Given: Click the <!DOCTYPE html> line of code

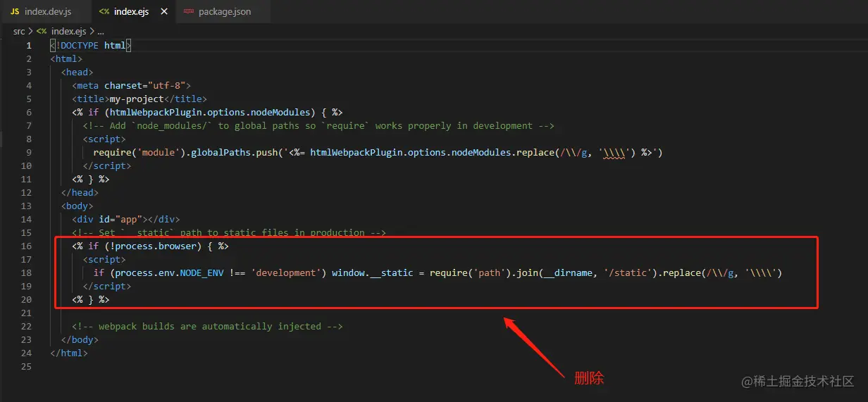Looking at the screenshot, I should (x=91, y=46).
